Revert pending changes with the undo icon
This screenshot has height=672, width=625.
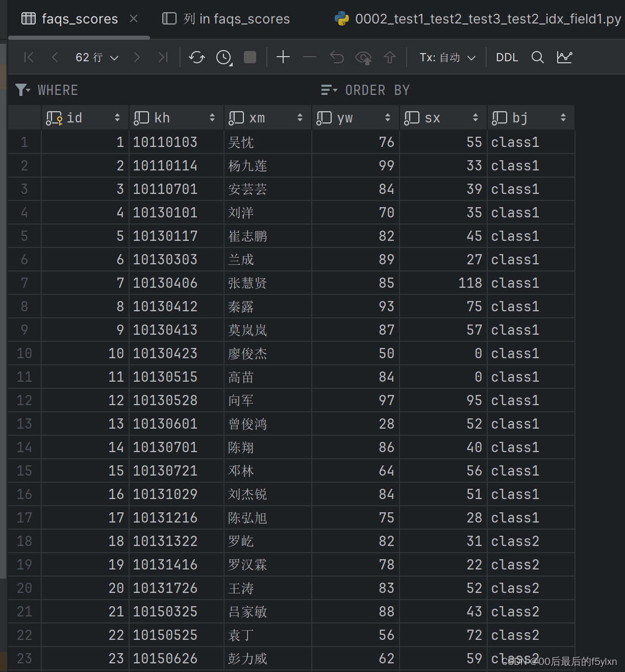coord(336,57)
